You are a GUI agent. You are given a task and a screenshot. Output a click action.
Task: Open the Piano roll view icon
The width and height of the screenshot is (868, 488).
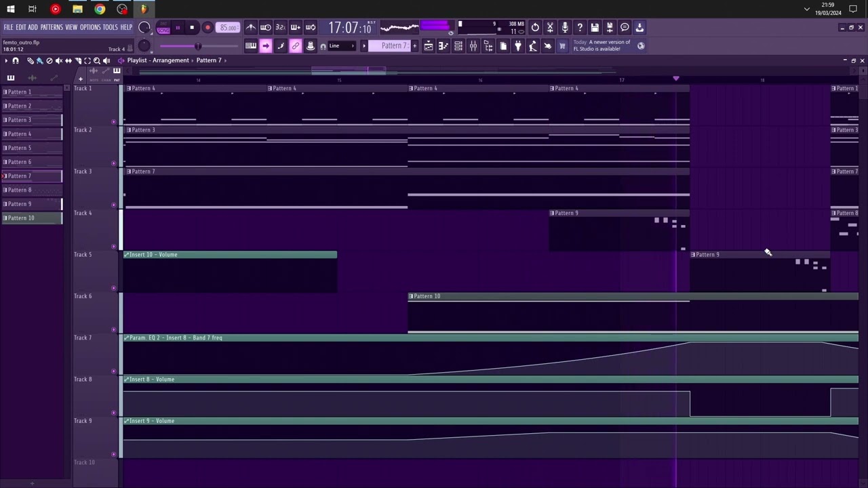[x=443, y=46]
